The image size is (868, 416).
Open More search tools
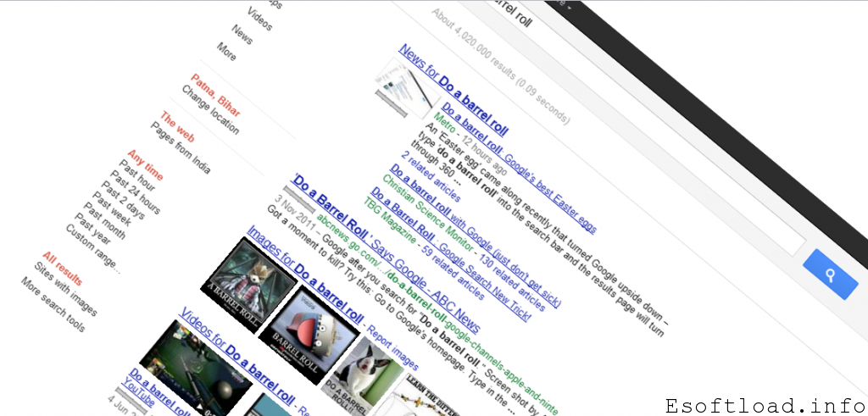click(x=53, y=305)
